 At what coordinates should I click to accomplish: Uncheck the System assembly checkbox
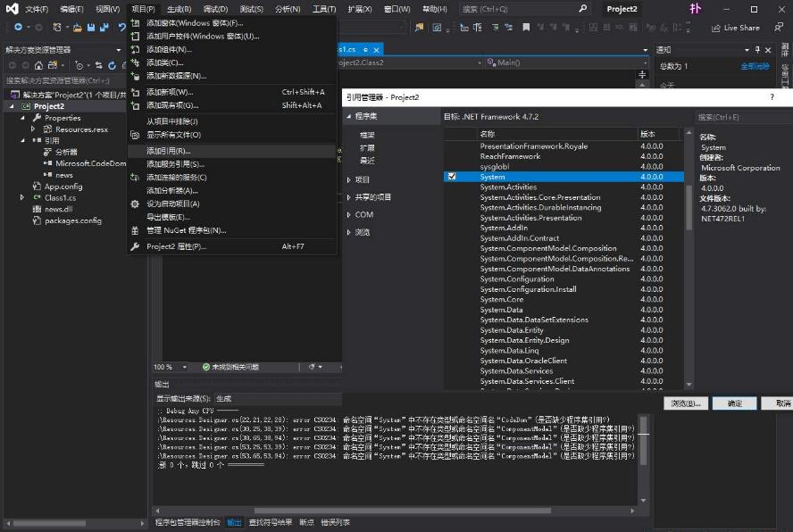tap(452, 177)
